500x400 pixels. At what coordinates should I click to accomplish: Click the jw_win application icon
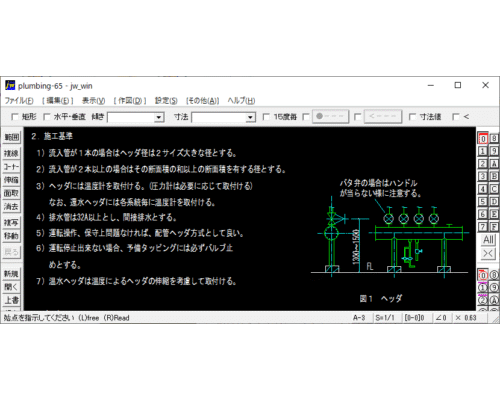(x=10, y=86)
